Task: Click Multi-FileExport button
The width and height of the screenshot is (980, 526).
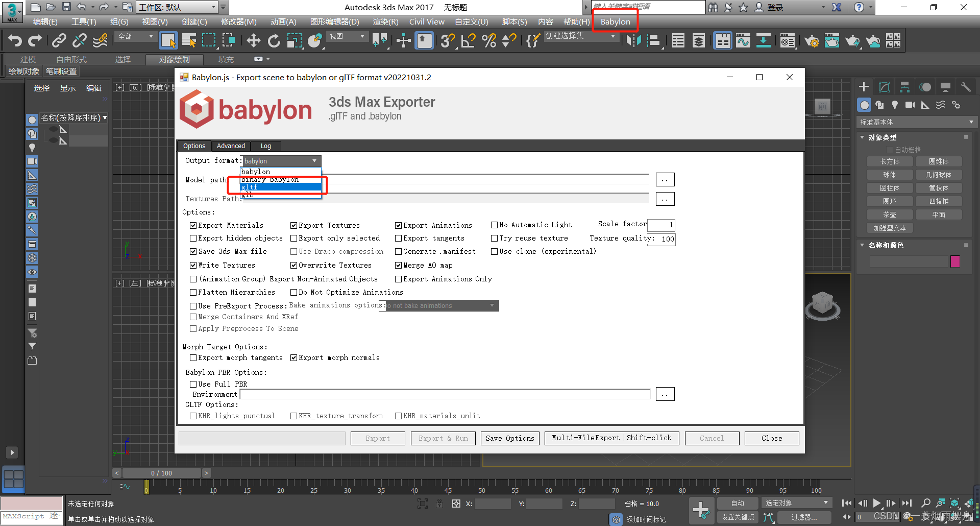Action: click(612, 438)
